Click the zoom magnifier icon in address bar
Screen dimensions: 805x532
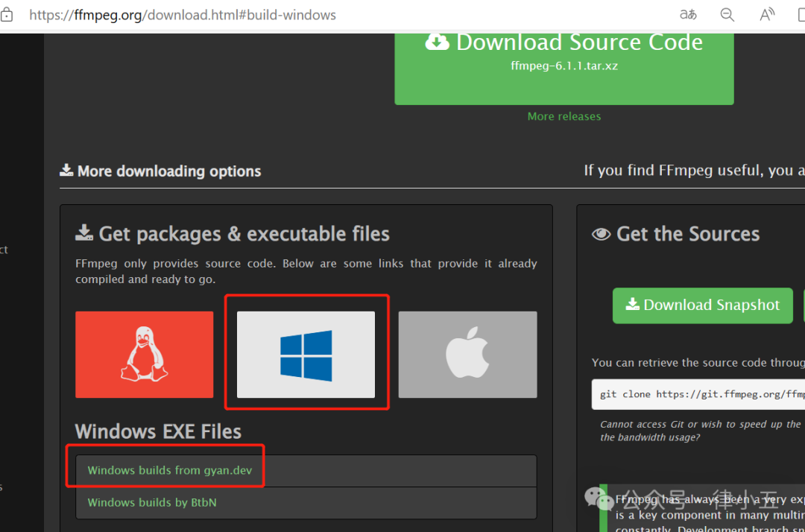(x=727, y=15)
